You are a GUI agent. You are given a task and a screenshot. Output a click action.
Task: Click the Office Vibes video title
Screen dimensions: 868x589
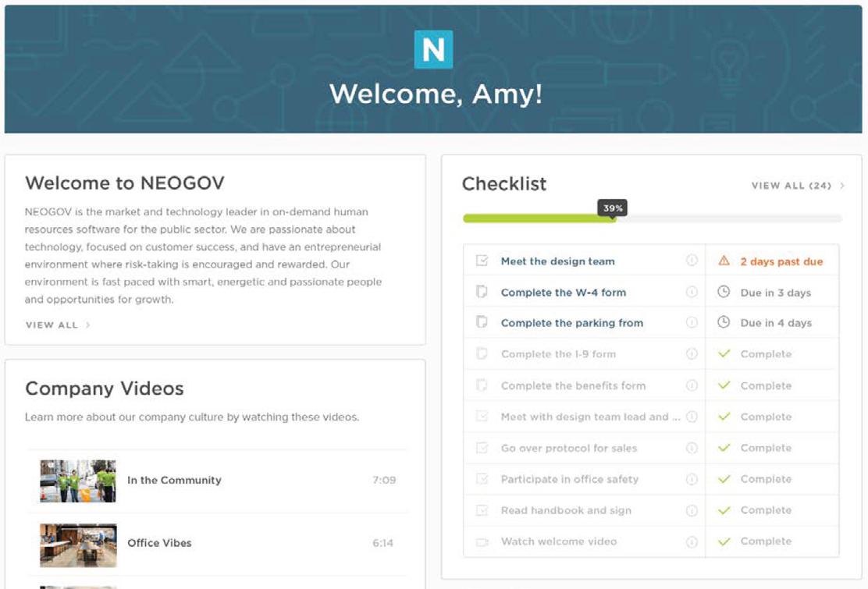(159, 543)
